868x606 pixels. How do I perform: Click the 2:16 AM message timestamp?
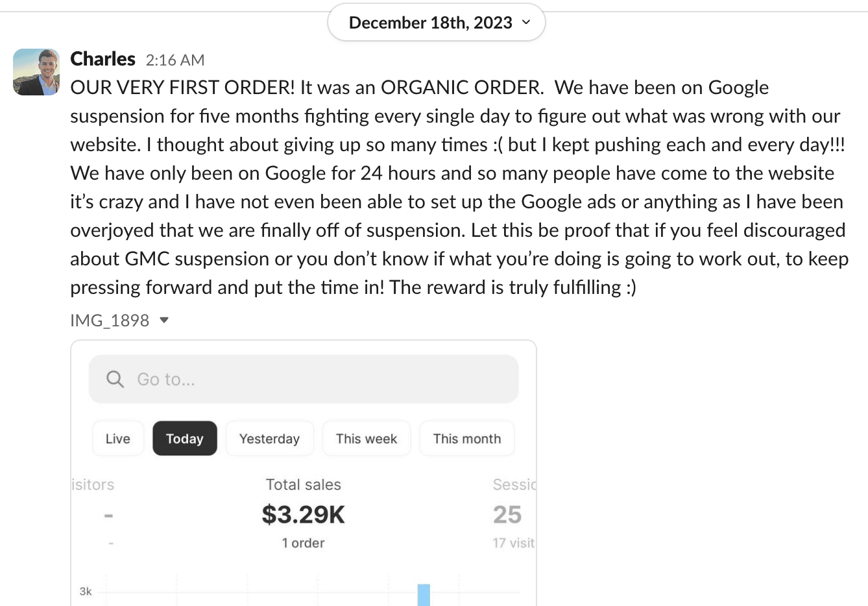tap(175, 60)
